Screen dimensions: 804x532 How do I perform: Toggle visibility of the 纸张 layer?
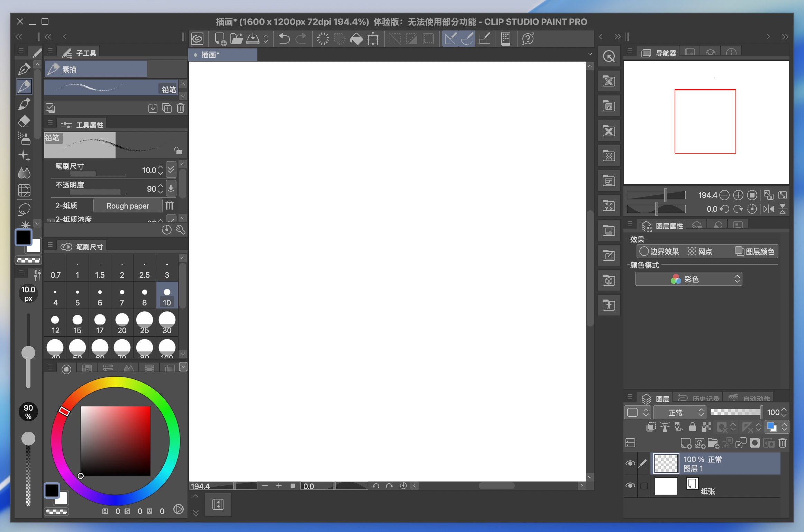pos(631,486)
